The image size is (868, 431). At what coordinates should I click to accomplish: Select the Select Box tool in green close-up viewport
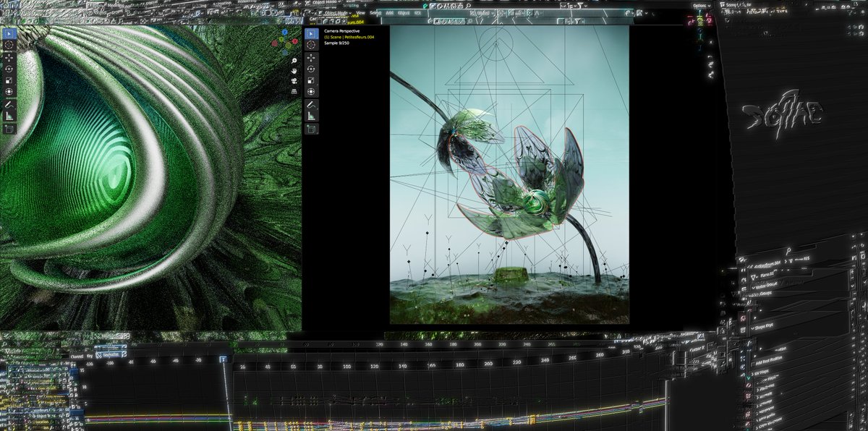(x=8, y=33)
